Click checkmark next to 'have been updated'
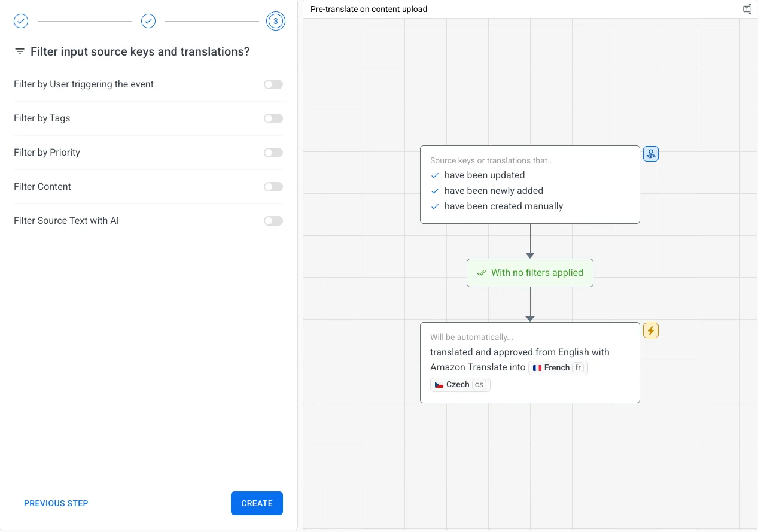This screenshot has width=758, height=532. click(435, 175)
